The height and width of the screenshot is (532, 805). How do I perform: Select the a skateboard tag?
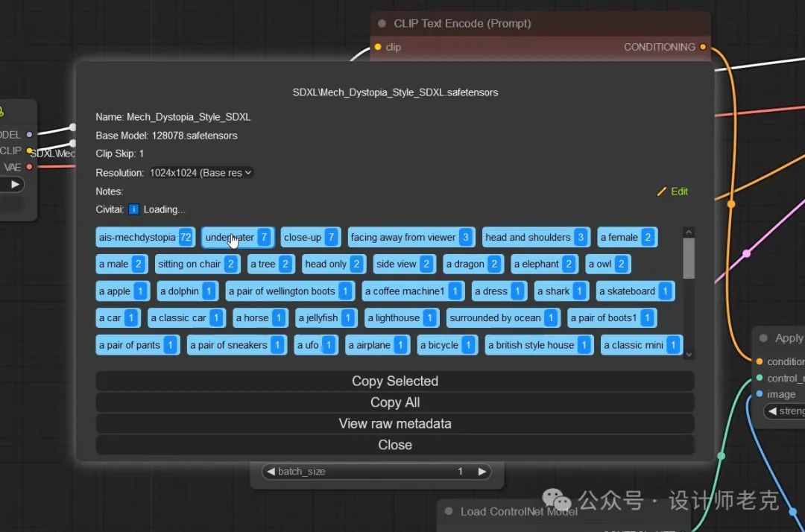pyautogui.click(x=636, y=291)
